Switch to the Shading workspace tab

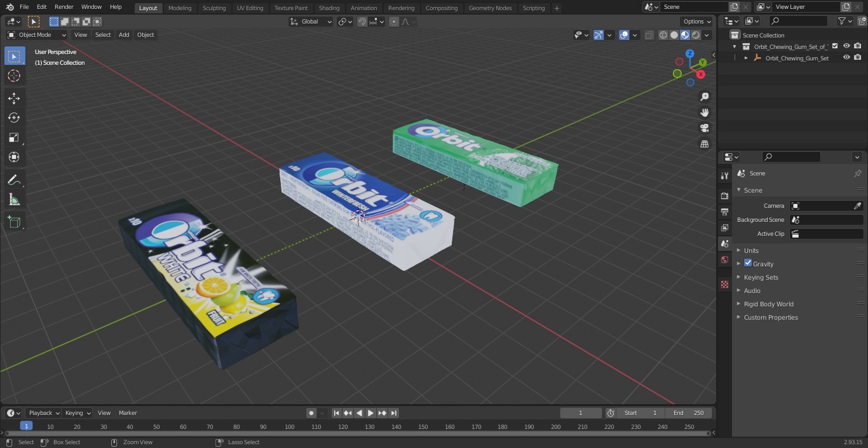[329, 8]
